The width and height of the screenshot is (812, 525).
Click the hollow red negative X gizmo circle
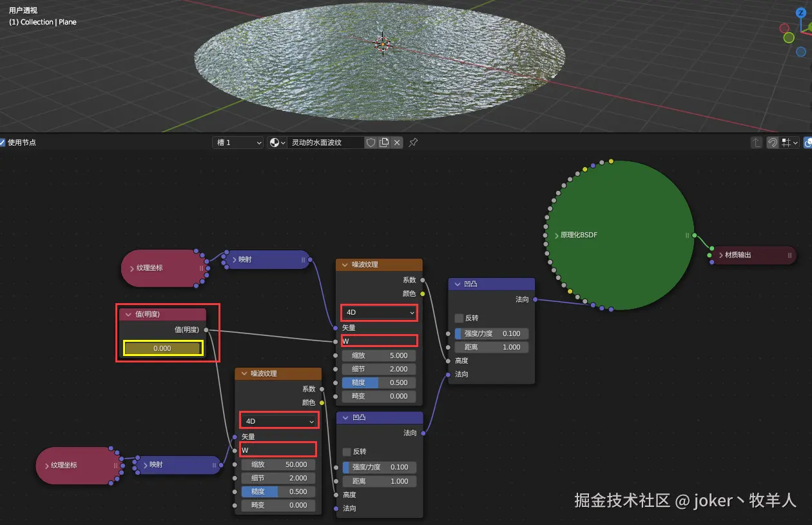(784, 28)
